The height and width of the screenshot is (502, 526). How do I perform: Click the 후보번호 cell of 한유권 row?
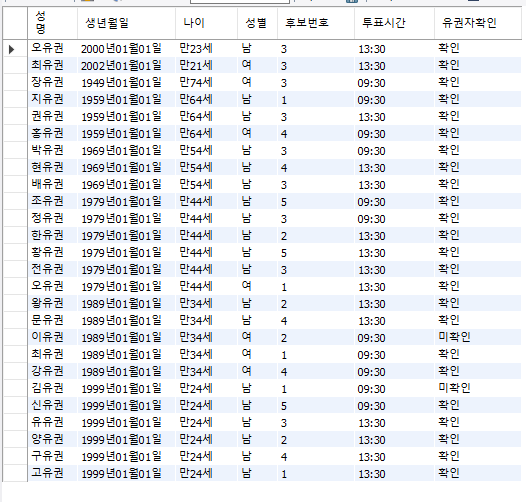click(316, 236)
